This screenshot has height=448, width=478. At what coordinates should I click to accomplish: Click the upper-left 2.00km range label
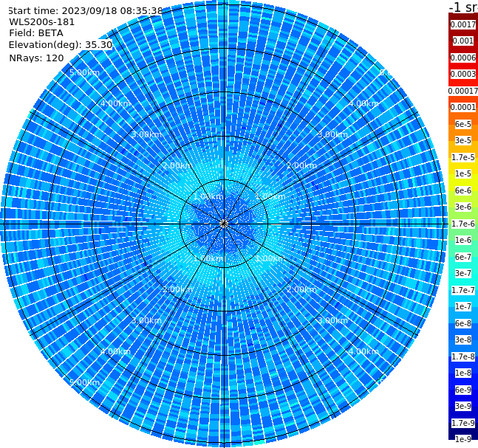[x=178, y=165]
